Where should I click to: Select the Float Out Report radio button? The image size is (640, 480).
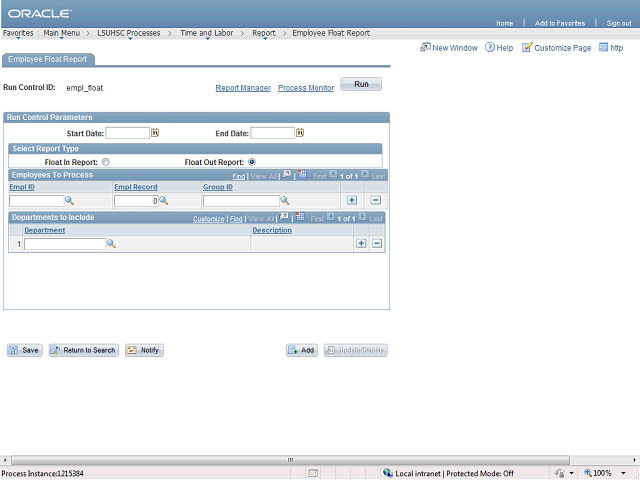pyautogui.click(x=252, y=162)
